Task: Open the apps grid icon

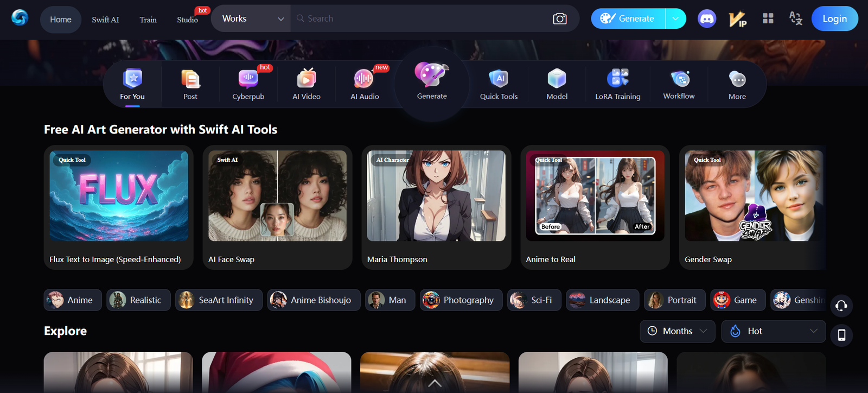Action: pos(768,18)
